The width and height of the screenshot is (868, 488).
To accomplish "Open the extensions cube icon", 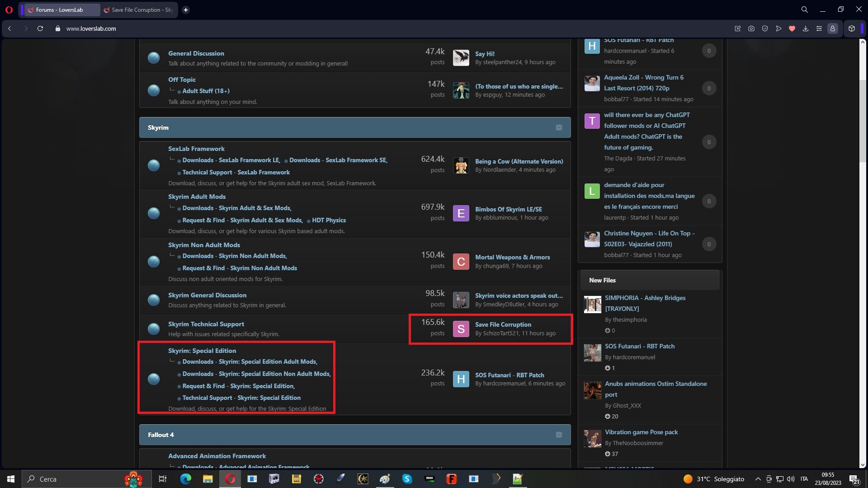I will (851, 28).
